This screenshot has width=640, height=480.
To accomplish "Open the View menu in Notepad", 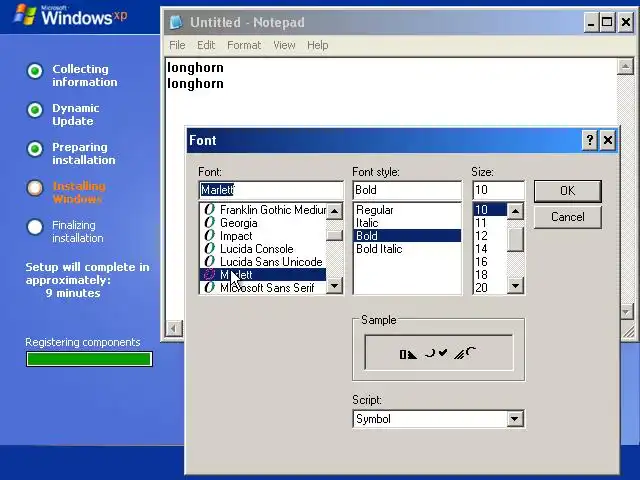I will (284, 45).
